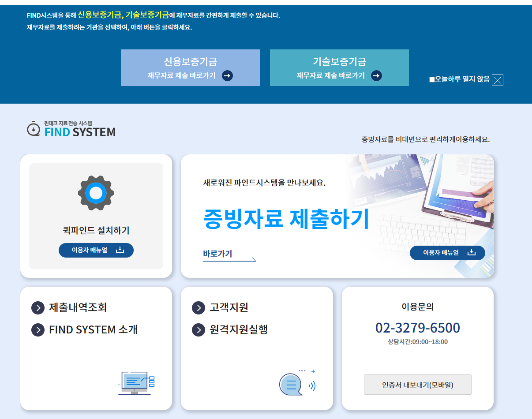This screenshot has height=419, width=532.
Task: Click chevron icon beside FIND SYSTEM 소개
Action: click(x=38, y=330)
